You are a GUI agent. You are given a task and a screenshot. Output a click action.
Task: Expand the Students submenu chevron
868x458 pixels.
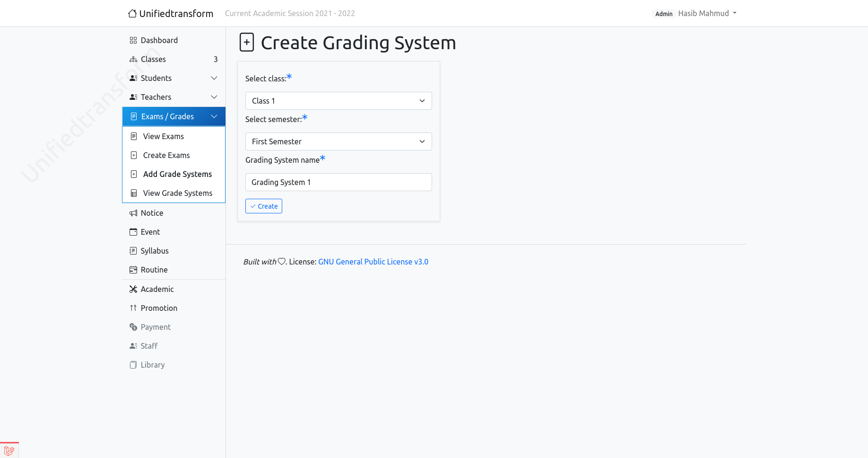(214, 78)
